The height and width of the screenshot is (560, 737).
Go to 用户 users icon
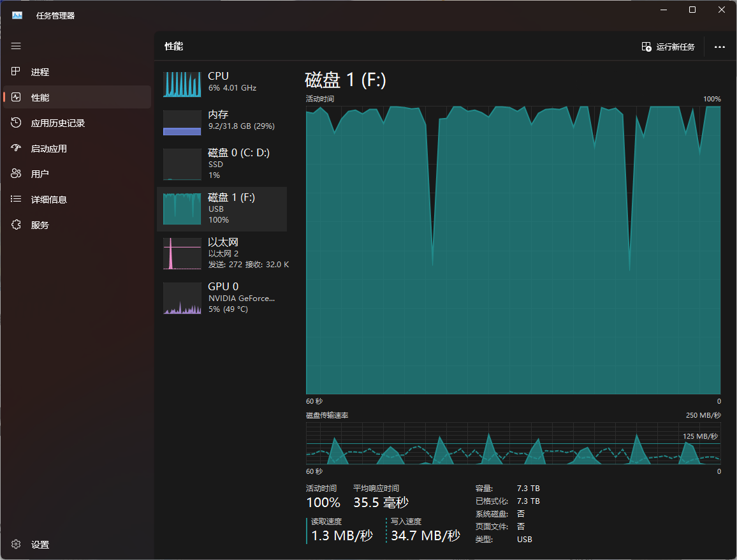(17, 174)
